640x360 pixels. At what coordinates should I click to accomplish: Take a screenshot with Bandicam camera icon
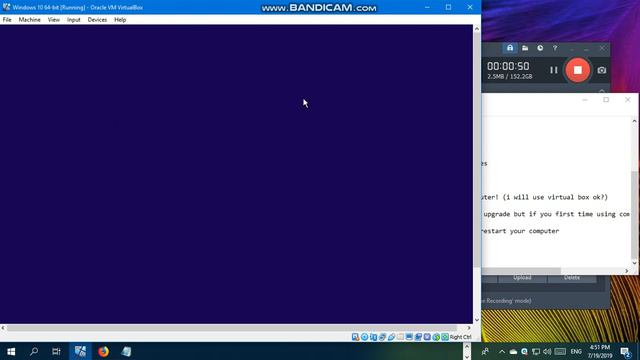[x=602, y=70]
